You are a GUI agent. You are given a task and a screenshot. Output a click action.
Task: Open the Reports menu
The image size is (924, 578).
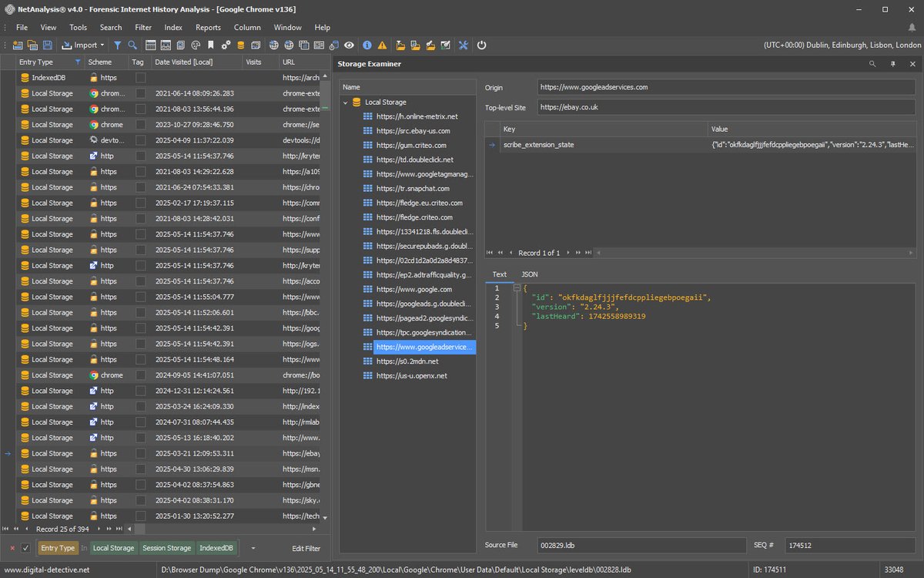pos(208,27)
